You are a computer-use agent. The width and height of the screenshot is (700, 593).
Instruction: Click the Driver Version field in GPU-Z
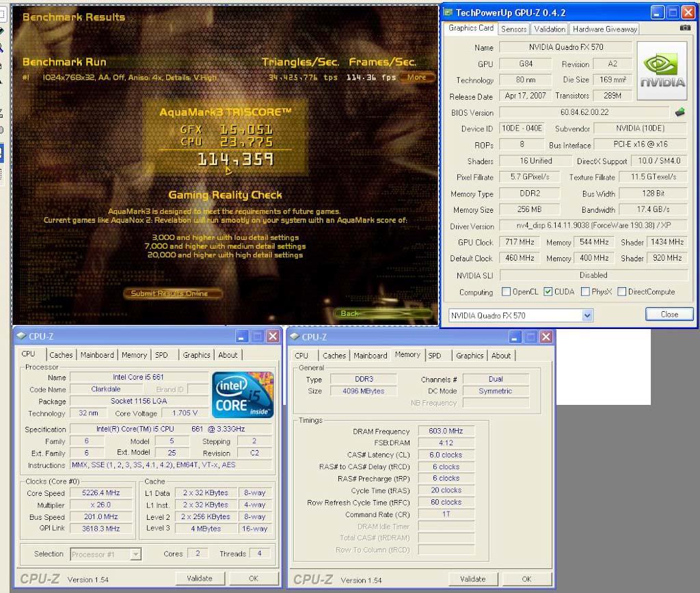click(x=593, y=226)
